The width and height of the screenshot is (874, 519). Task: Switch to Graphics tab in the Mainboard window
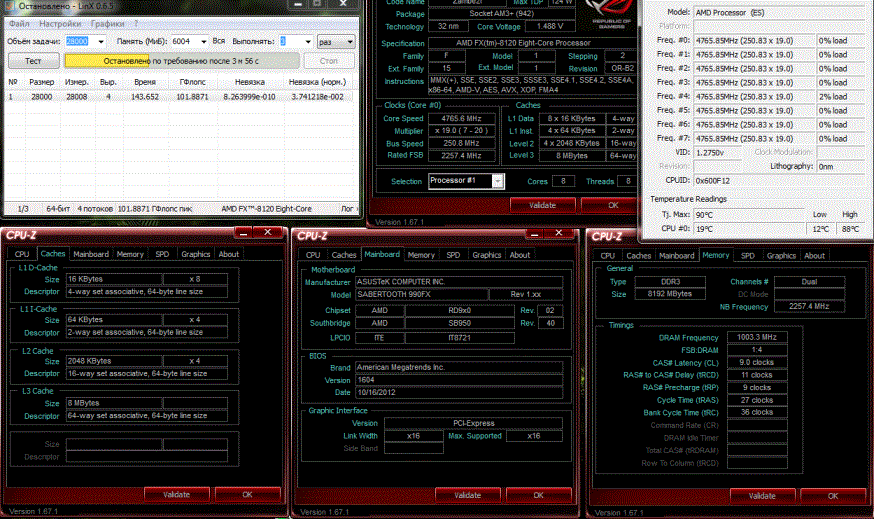(487, 255)
